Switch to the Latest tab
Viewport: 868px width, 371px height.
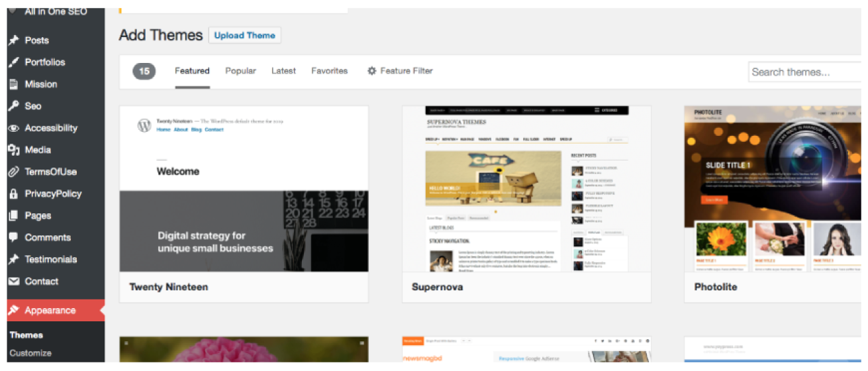tap(283, 71)
